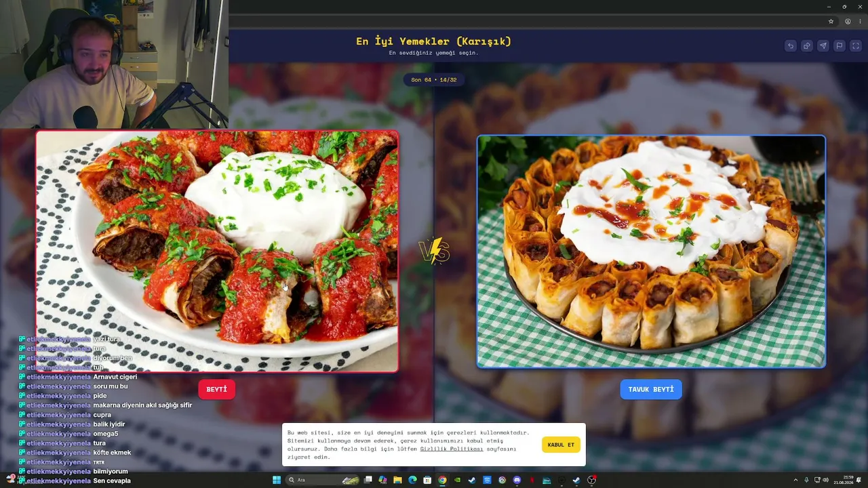Viewport: 868px width, 488px height.
Task: Open Chrome's three-dot menu
Action: click(x=860, y=21)
